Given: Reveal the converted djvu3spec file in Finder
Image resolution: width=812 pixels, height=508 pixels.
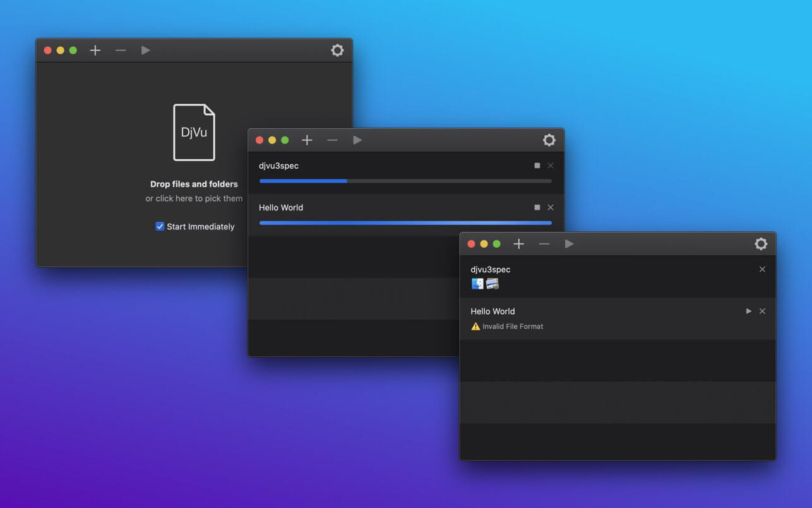Looking at the screenshot, I should 477,284.
